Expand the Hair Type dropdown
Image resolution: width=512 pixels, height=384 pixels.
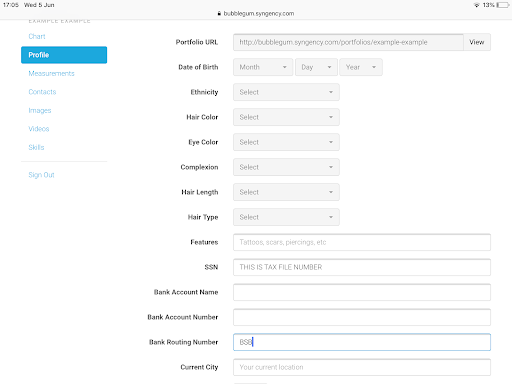click(x=286, y=217)
